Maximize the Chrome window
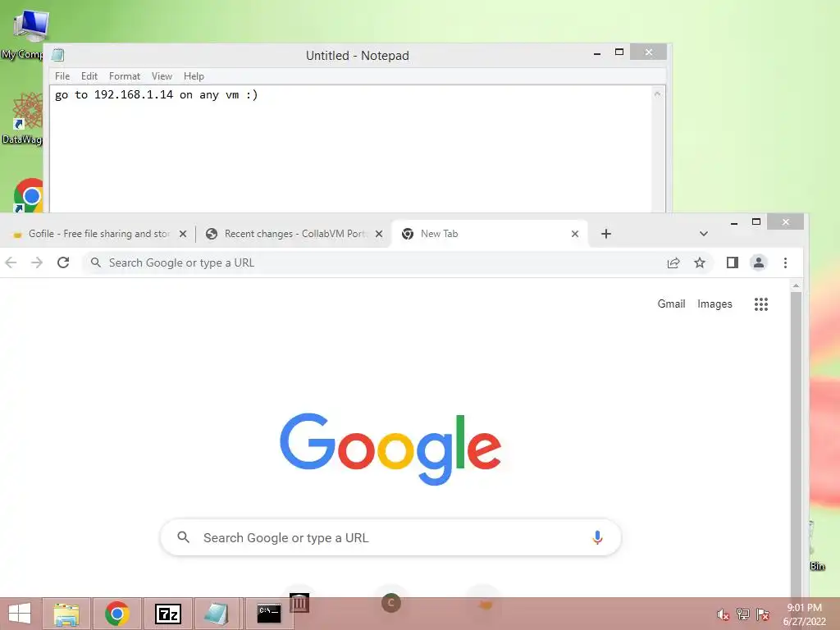Screen dimensions: 840x630 [756, 221]
